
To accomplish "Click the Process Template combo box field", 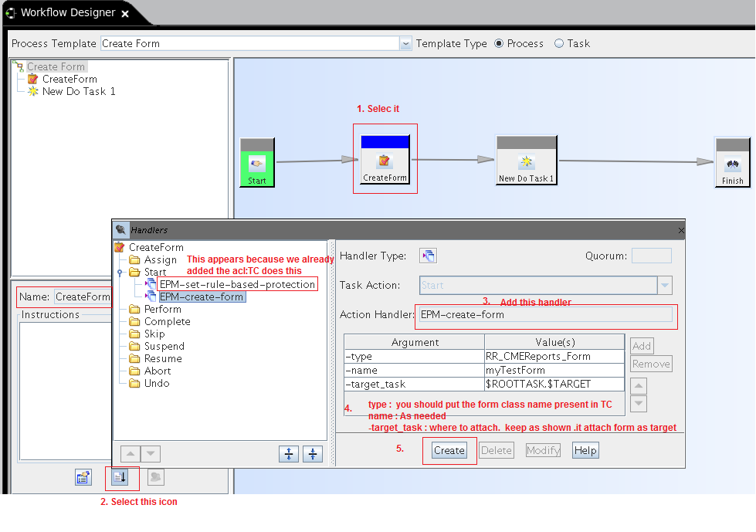I will (x=250, y=43).
